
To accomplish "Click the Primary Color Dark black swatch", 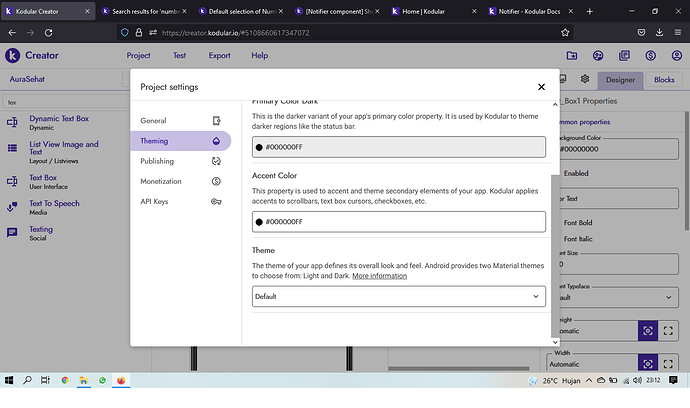I will click(x=259, y=147).
